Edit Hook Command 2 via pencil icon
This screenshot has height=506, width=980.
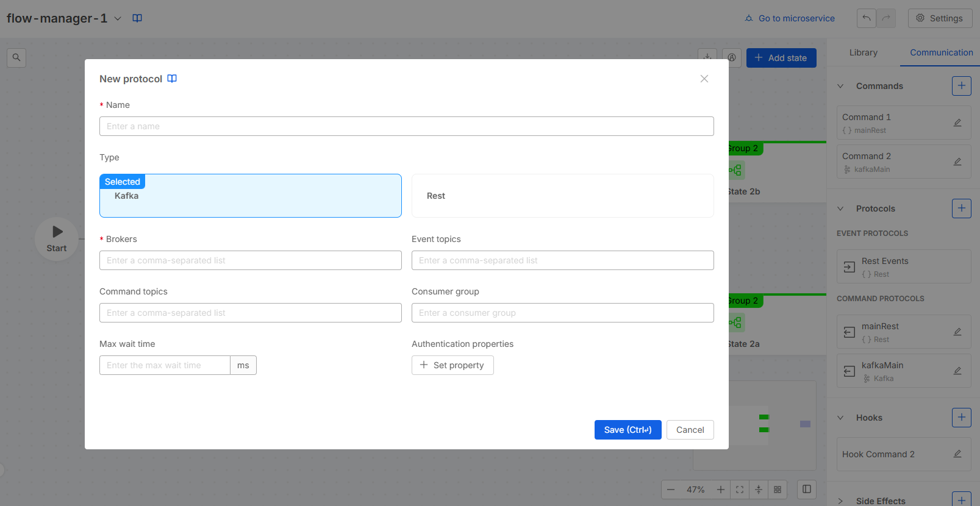point(957,454)
